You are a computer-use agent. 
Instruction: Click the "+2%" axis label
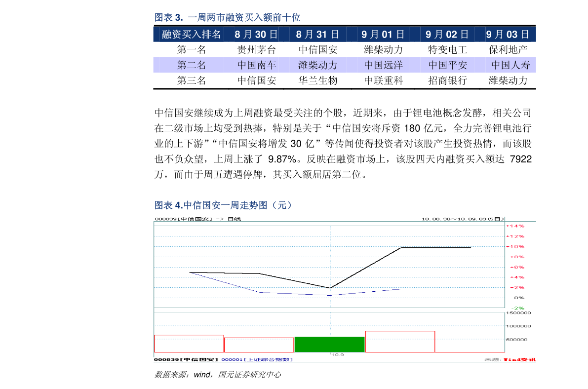[517, 288]
